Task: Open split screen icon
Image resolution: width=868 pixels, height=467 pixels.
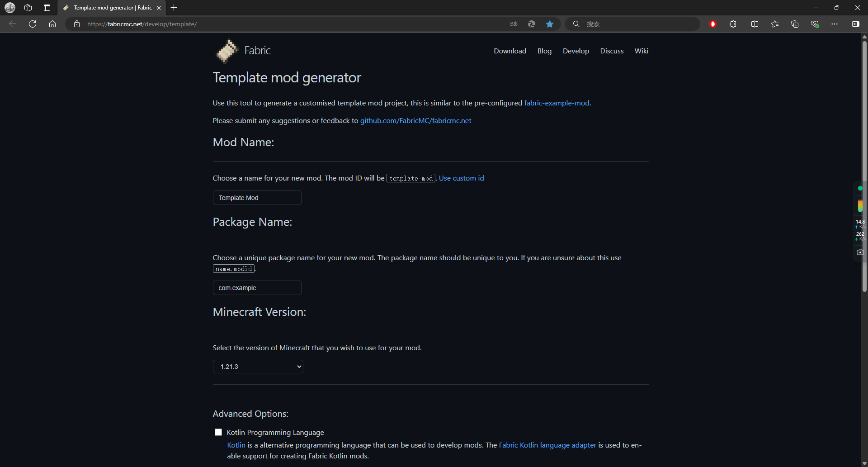Action: click(755, 24)
